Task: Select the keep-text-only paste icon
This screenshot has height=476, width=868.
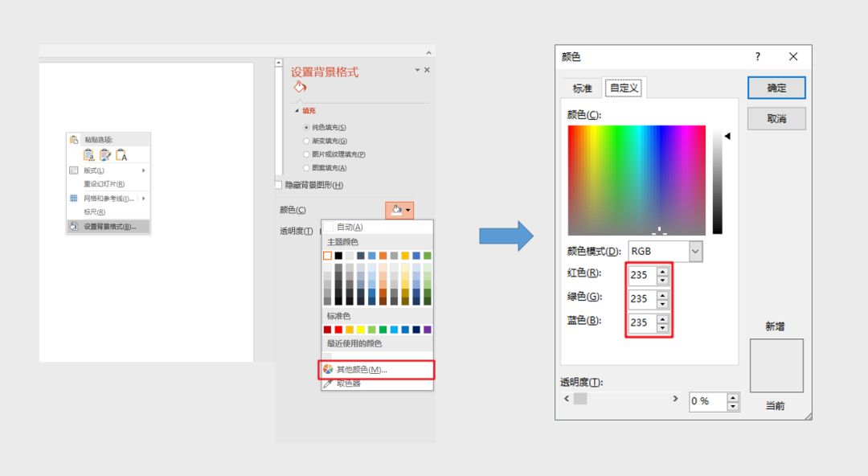Action: tap(121, 154)
